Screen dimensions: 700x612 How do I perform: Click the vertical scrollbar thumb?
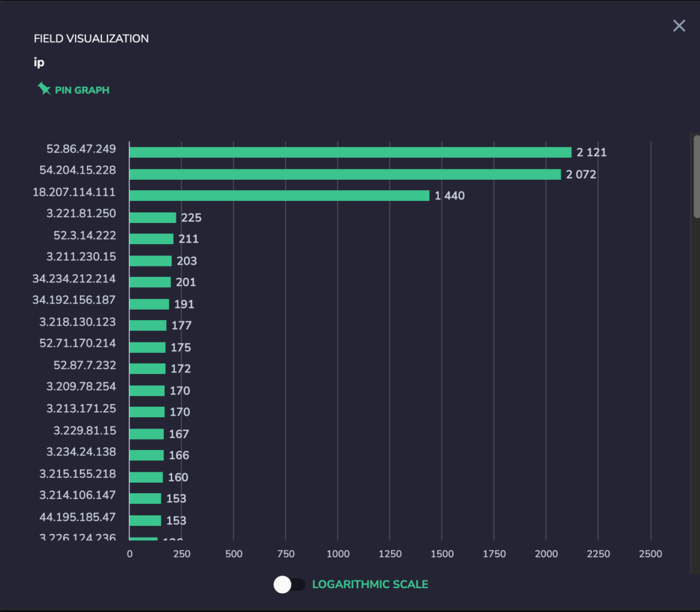[697, 176]
